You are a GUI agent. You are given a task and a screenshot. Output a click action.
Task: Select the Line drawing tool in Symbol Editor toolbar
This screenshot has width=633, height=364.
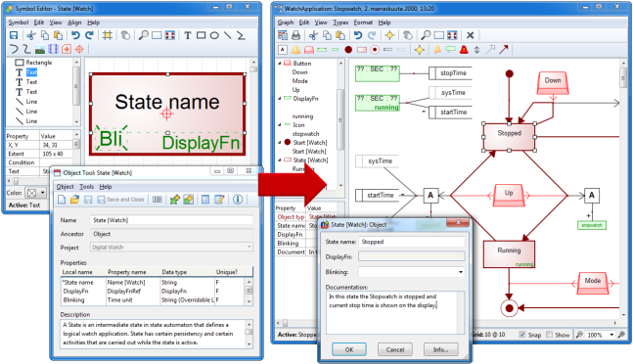[228, 35]
